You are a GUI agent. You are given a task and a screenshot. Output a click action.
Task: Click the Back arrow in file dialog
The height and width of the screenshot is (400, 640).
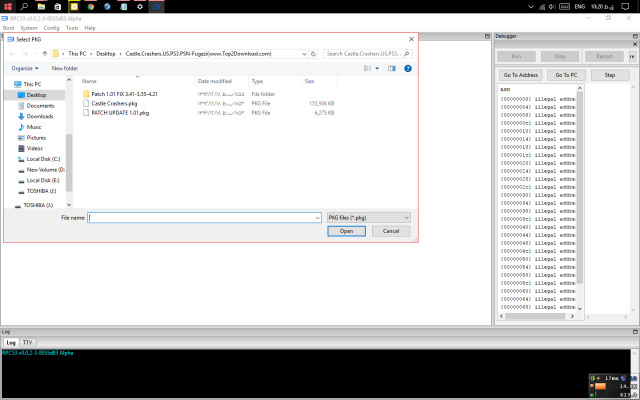(x=12, y=53)
